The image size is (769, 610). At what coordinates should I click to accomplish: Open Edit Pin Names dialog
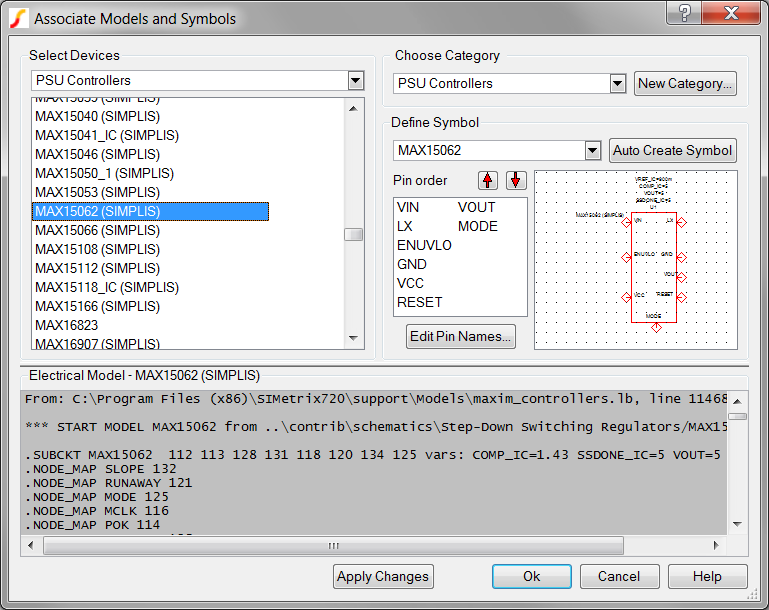click(x=461, y=336)
